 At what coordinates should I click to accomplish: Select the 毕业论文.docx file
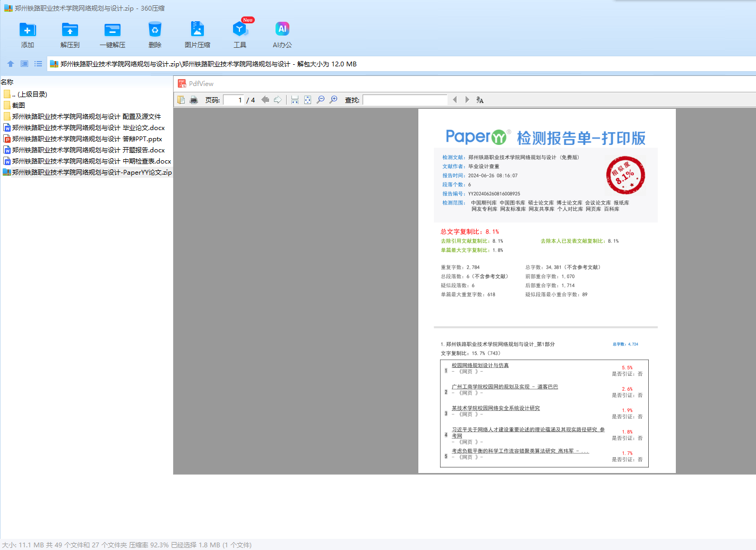click(x=84, y=127)
